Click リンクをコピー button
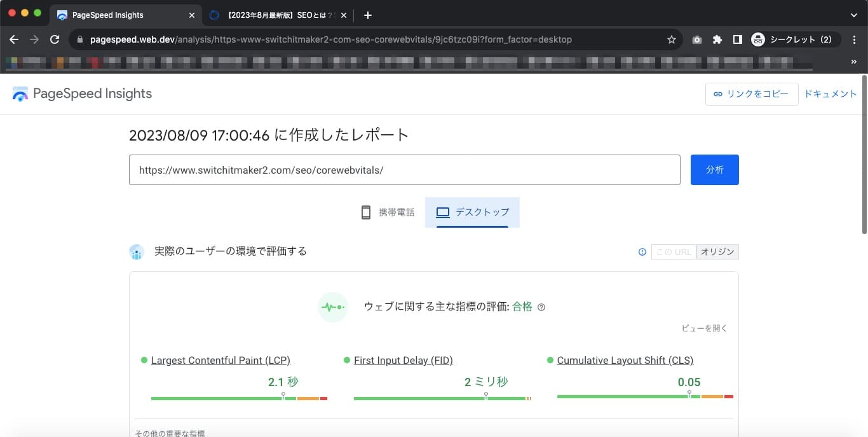 click(x=752, y=94)
